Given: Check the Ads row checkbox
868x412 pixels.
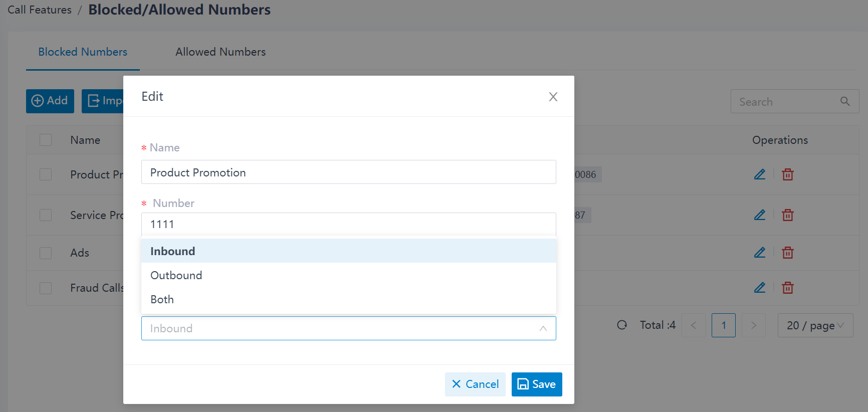Looking at the screenshot, I should (x=46, y=253).
